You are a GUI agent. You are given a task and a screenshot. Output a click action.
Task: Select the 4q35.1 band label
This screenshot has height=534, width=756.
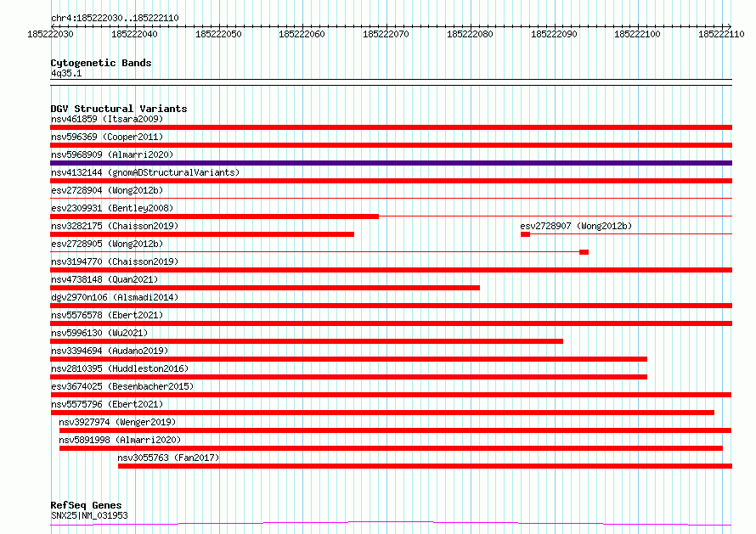tap(66, 73)
